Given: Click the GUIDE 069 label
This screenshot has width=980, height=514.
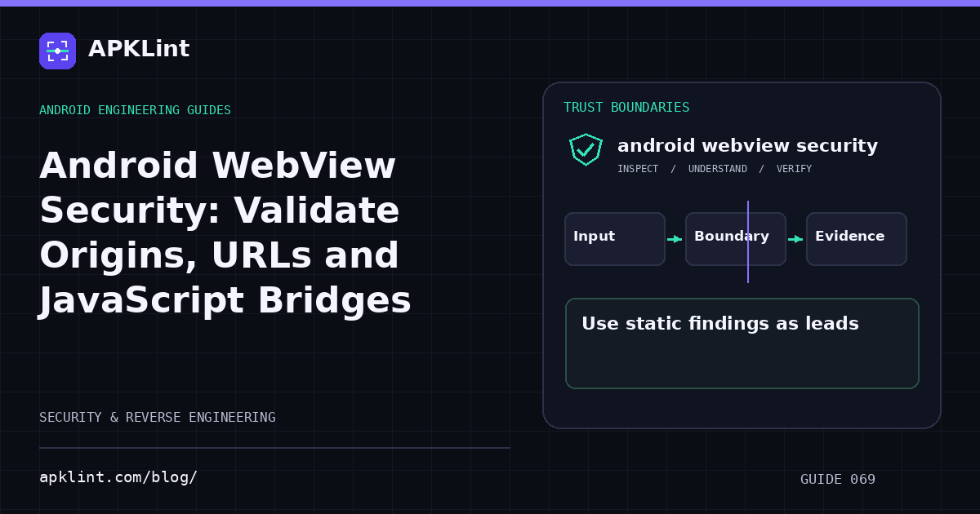Looking at the screenshot, I should (x=838, y=480).
